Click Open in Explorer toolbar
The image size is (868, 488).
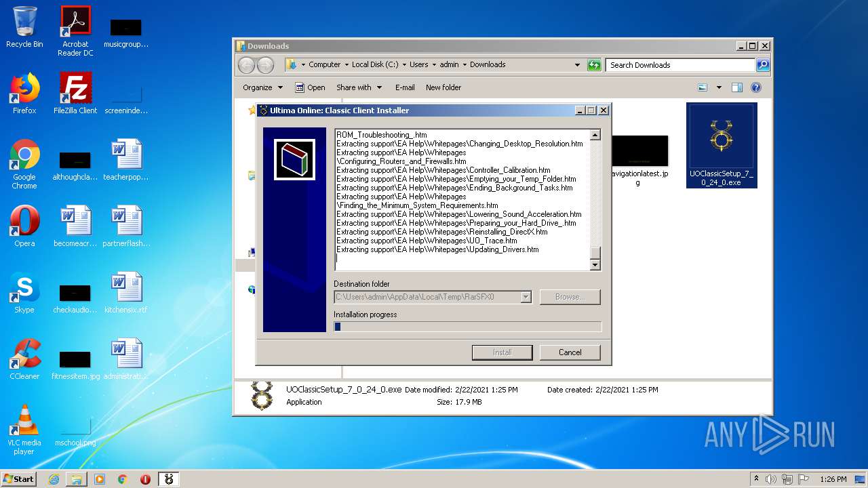point(310,87)
